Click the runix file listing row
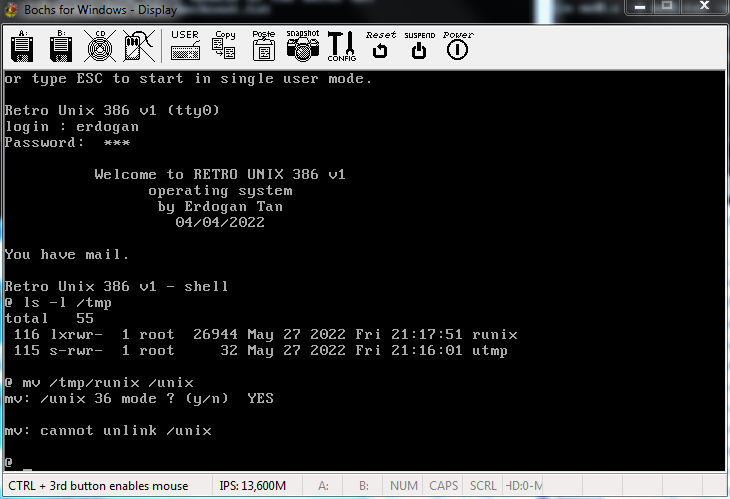 click(265, 335)
